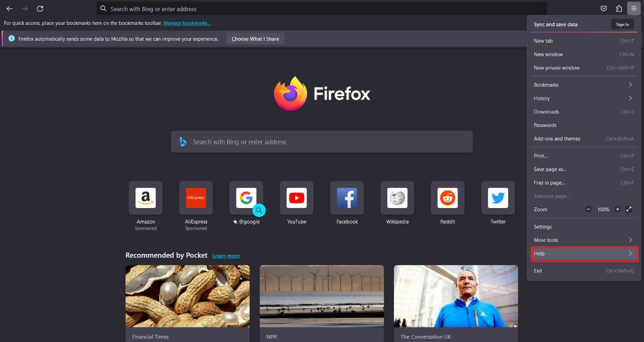Open the Financial Times peanuts story

187,304
